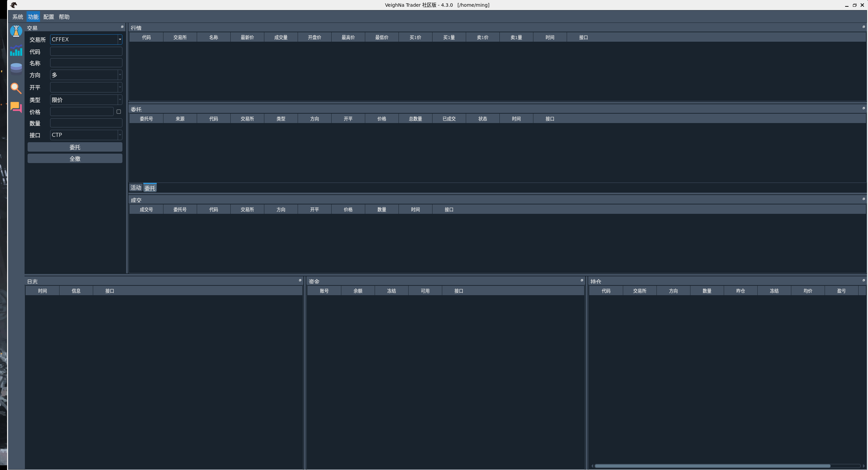Screen dimensions: 868x470
Task: Open the database manager cylinder icon
Action: click(x=16, y=68)
